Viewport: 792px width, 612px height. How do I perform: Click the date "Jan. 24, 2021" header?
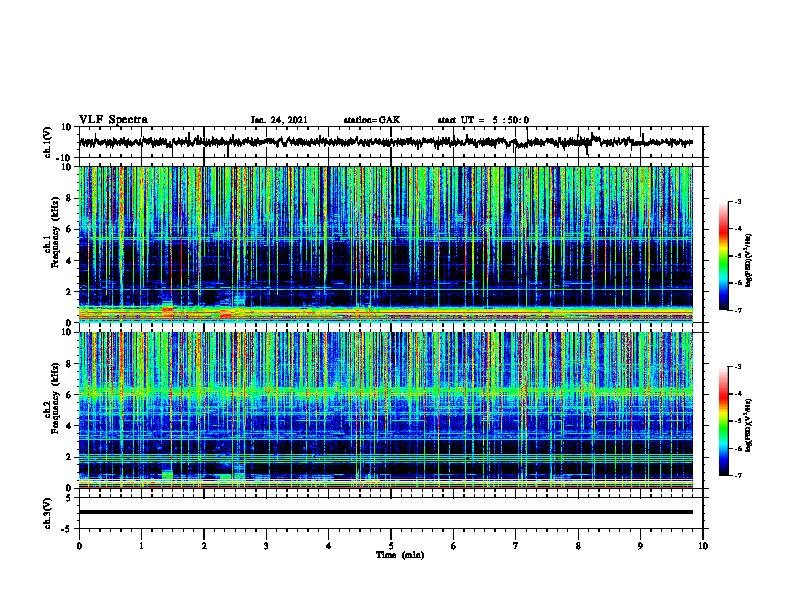coord(279,120)
